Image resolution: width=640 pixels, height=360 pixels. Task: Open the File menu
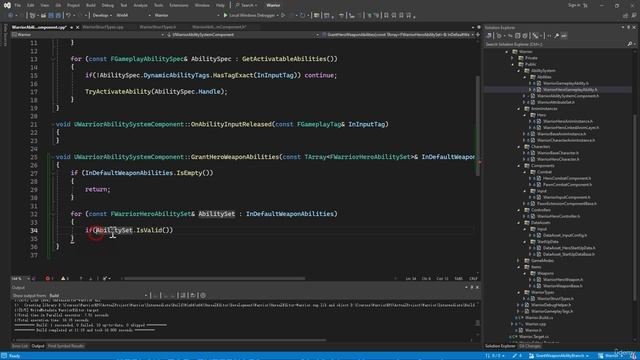point(18,5)
